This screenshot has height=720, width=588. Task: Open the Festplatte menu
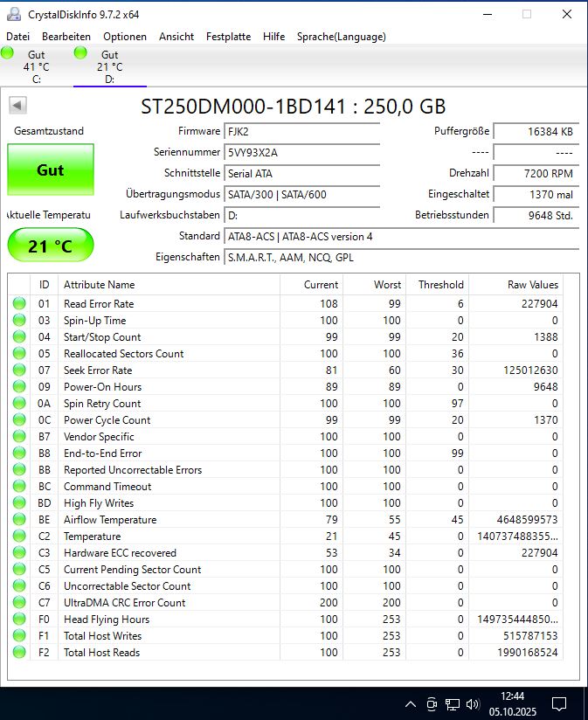(228, 37)
